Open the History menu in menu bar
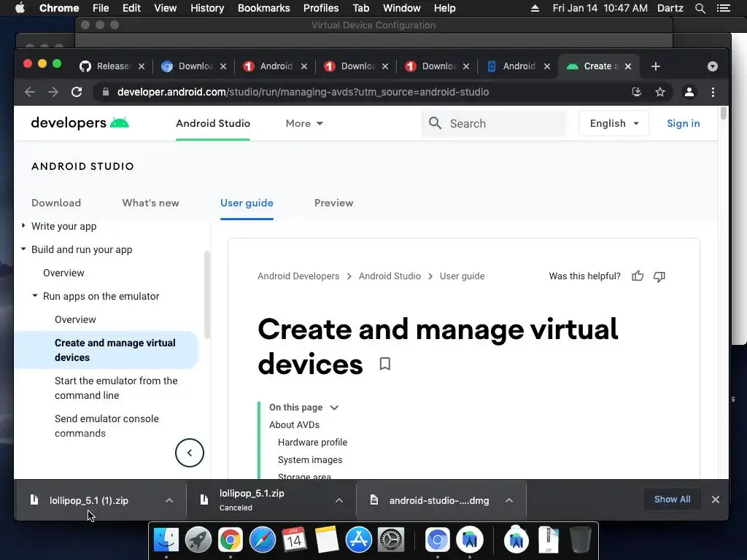Screen dimensions: 747x560 (207, 8)
